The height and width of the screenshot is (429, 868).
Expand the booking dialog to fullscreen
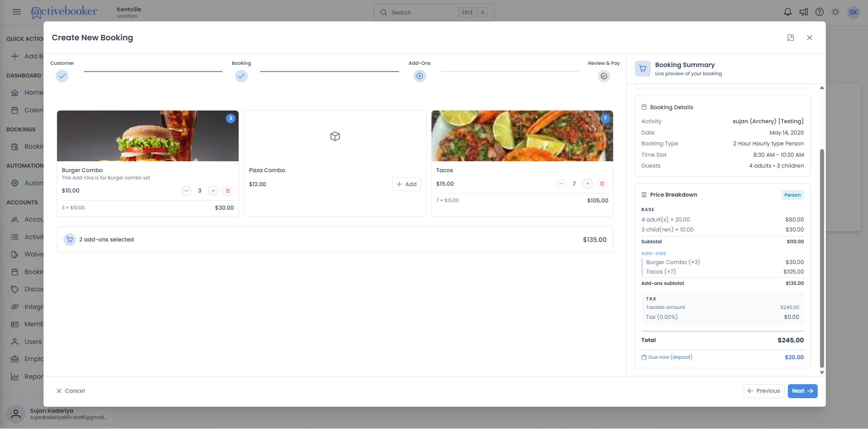click(x=791, y=38)
